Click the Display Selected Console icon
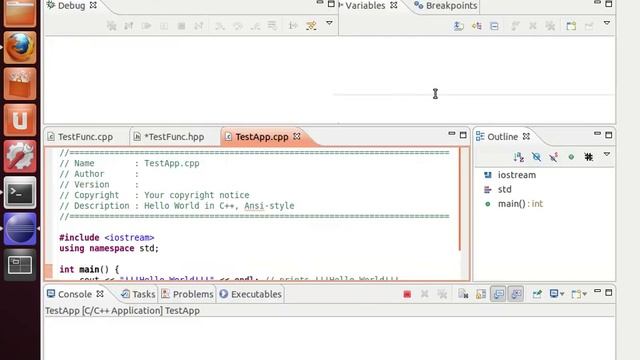The image size is (640, 360). 553,294
